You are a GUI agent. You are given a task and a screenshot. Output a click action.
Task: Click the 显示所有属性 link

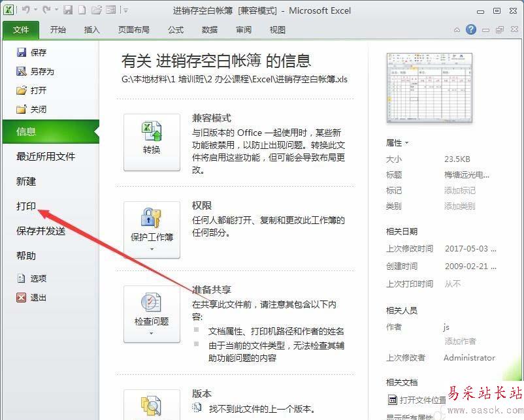(x=410, y=417)
